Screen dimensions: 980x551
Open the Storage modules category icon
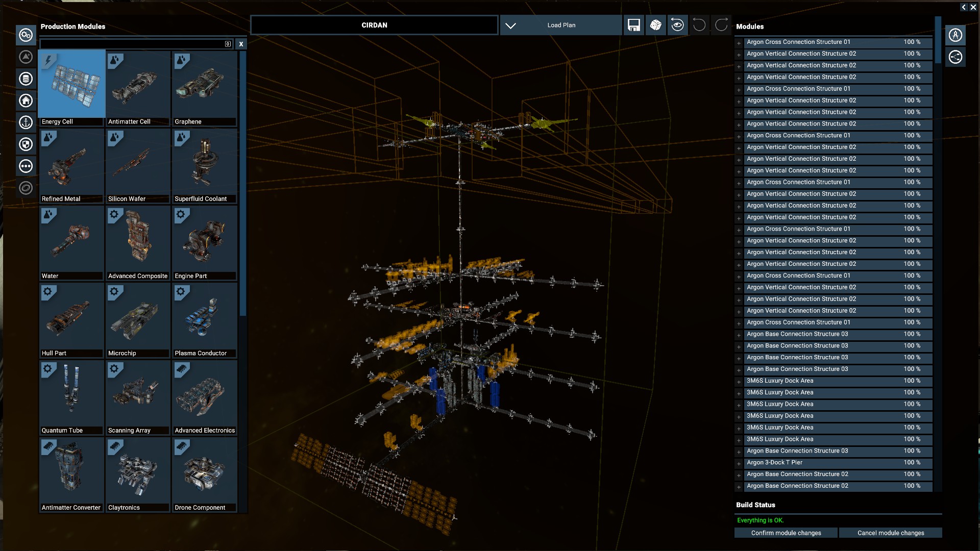26,79
